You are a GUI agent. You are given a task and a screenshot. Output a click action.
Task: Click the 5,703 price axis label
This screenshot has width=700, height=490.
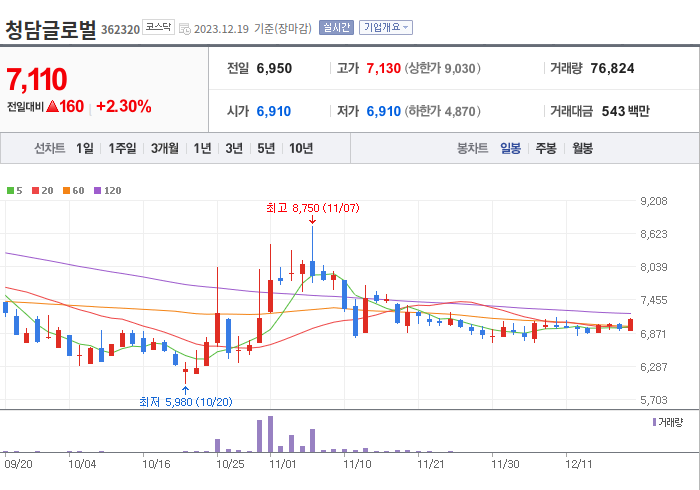point(654,400)
